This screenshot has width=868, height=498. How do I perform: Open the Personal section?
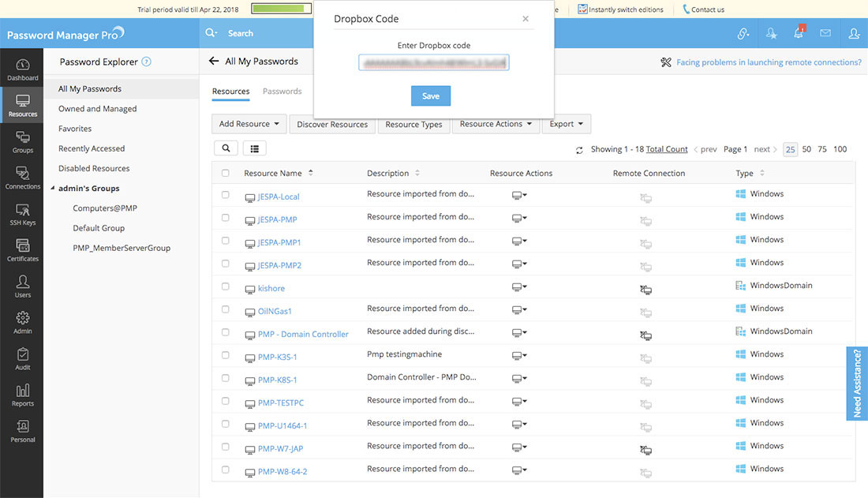click(22, 432)
